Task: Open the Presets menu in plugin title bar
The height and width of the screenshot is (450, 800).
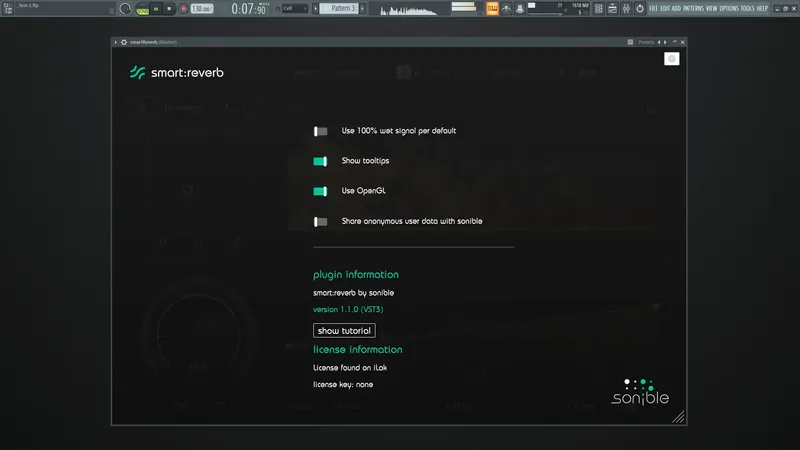Action: [x=646, y=42]
